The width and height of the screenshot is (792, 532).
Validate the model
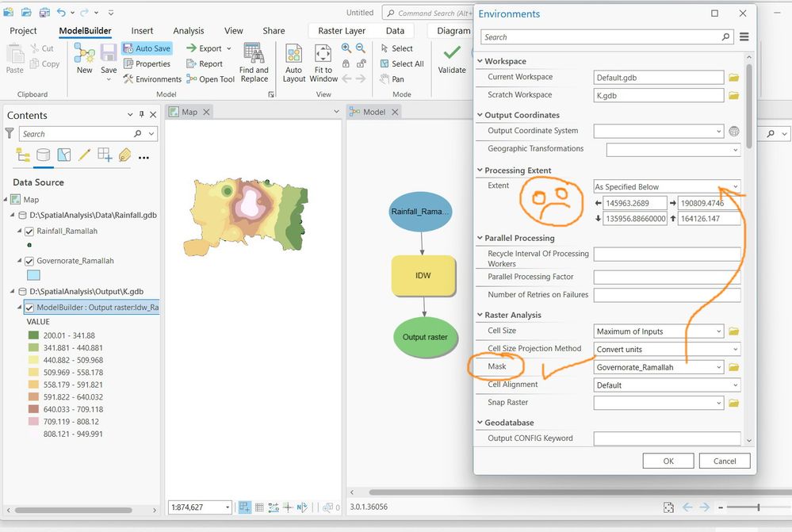452,59
